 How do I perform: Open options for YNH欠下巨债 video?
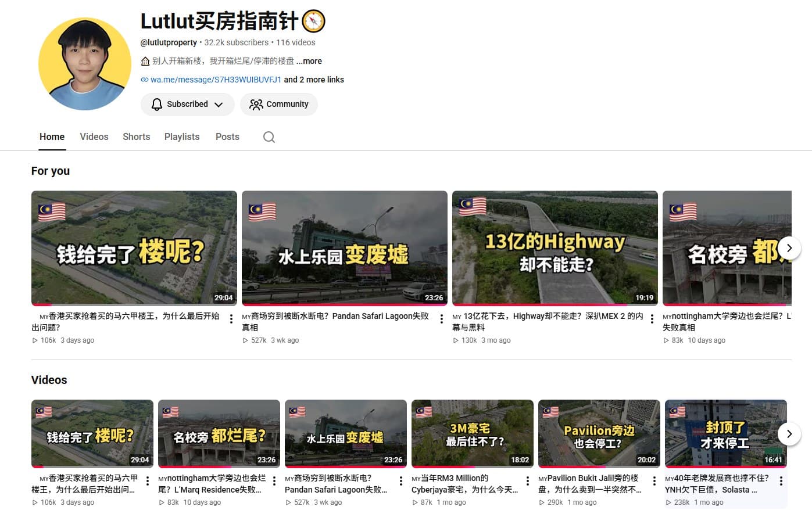[x=781, y=481]
